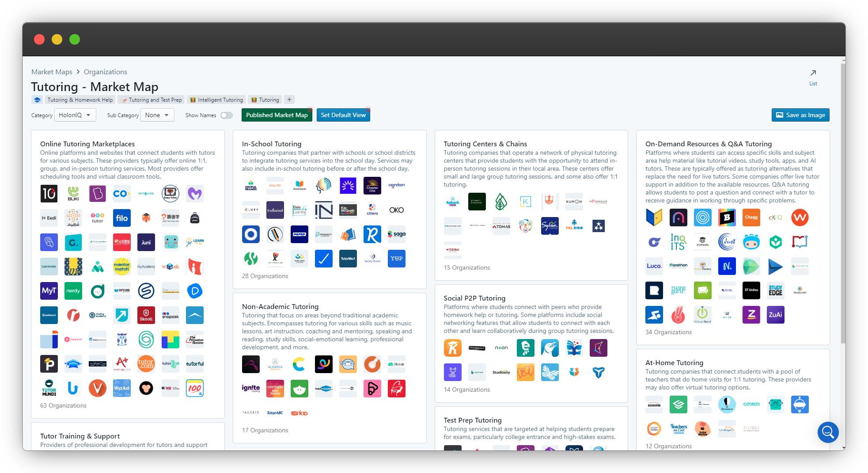Open the Tutor Mundi logo

coord(49,388)
